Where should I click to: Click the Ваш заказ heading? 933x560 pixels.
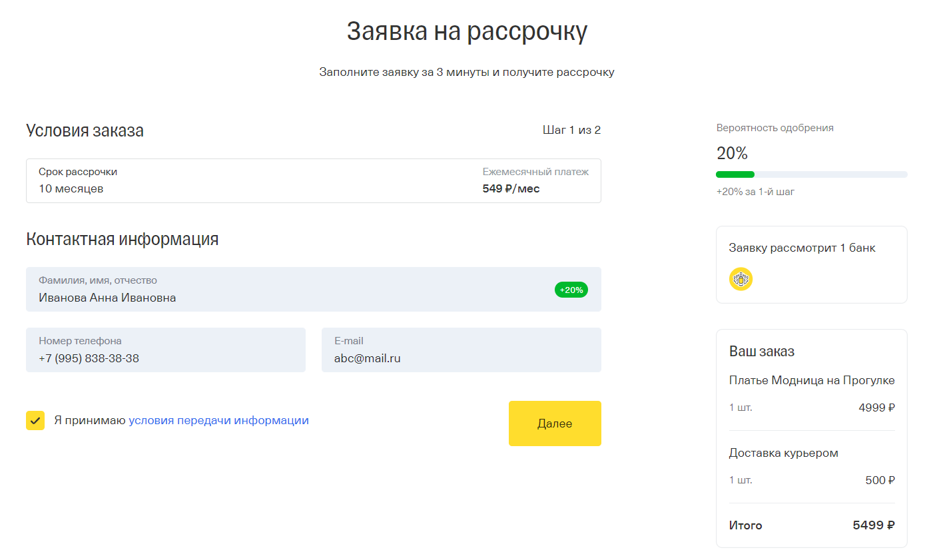click(x=761, y=352)
